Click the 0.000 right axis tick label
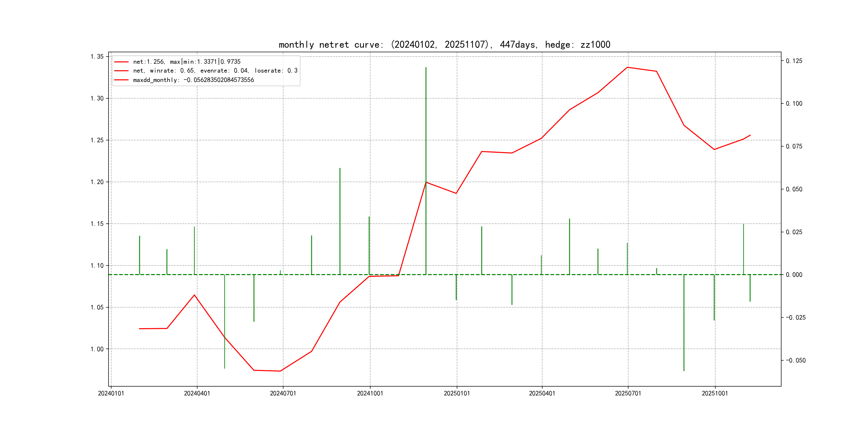This screenshot has width=868, height=434. point(794,275)
